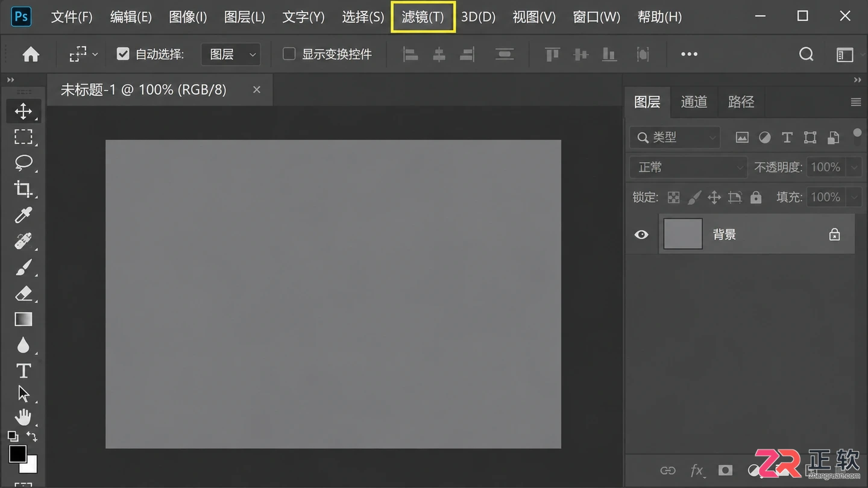The image size is (868, 488).
Task: Toggle type layer filter
Action: click(x=787, y=138)
